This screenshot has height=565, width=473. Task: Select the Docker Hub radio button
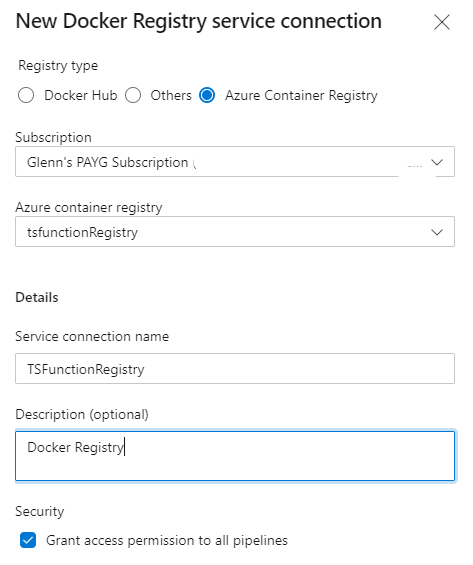(26, 95)
